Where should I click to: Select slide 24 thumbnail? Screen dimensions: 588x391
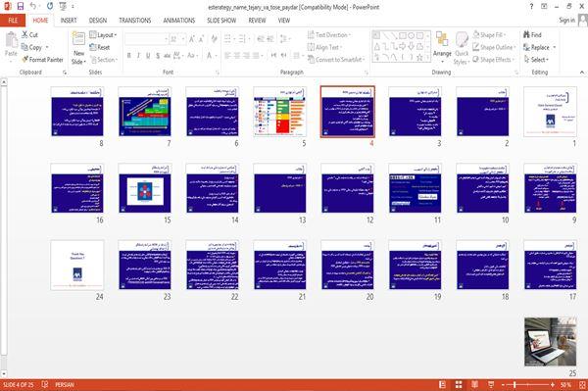tap(77, 266)
